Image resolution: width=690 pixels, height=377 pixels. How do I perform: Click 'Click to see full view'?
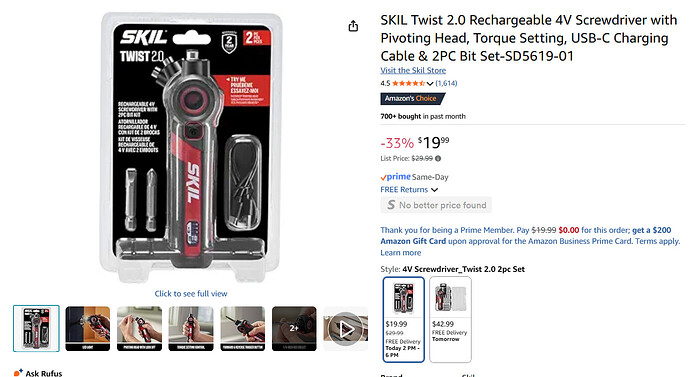click(x=191, y=293)
